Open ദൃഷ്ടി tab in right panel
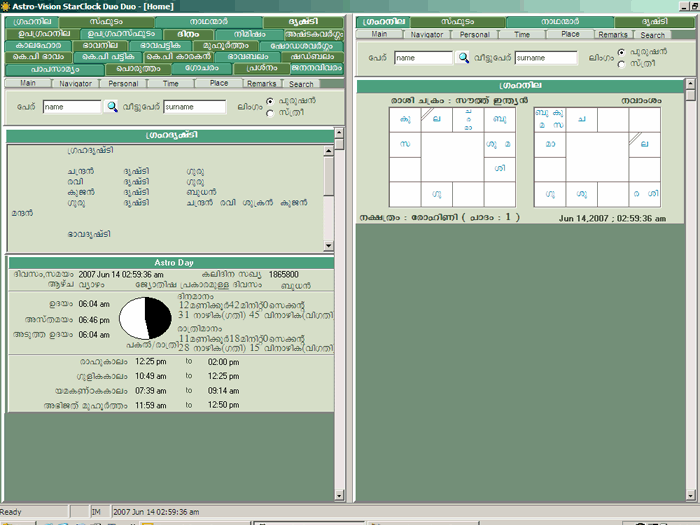The image size is (700, 525). tap(654, 22)
